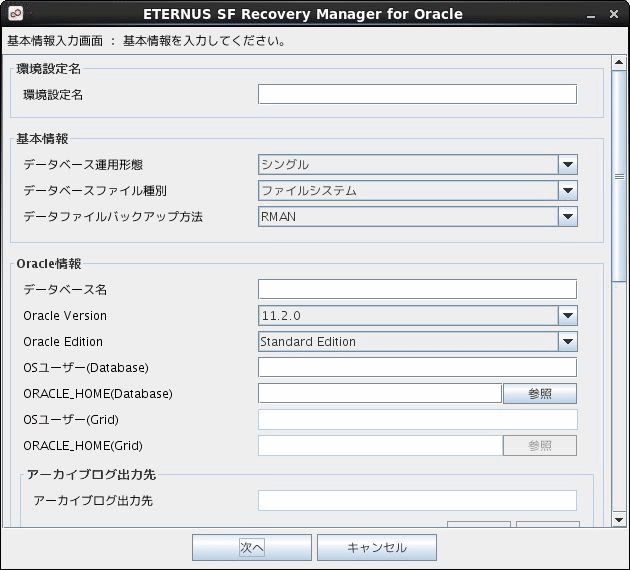Open the データベースファイル種別 combo box showing ファイルシステム
This screenshot has width=630, height=570.
click(417, 191)
